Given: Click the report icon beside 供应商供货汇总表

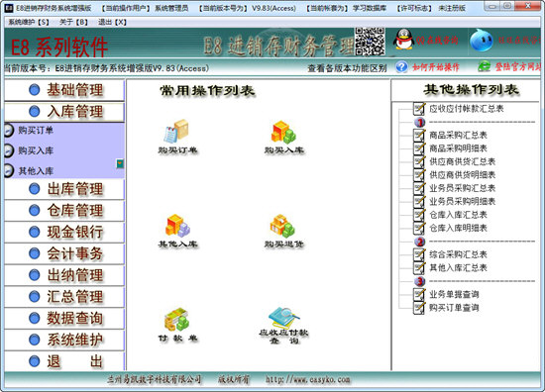Looking at the screenshot, I should [x=419, y=161].
